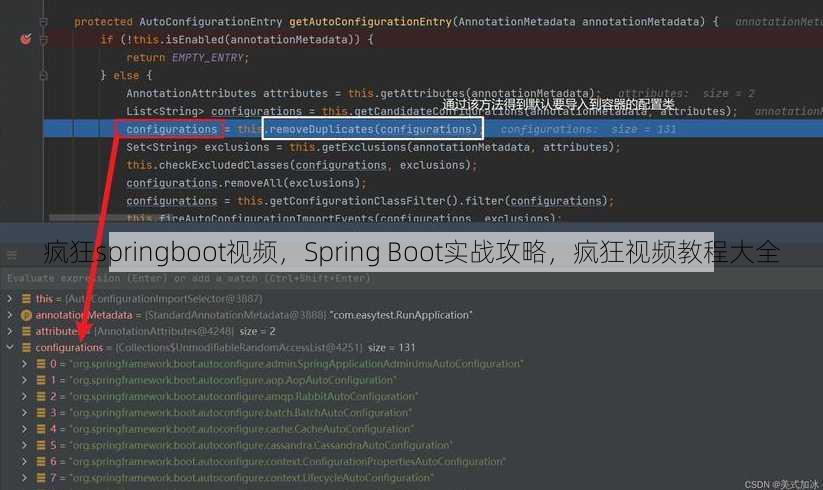The width and height of the screenshot is (823, 490).
Task: Expand configurations element 2
Action: click(x=24, y=396)
